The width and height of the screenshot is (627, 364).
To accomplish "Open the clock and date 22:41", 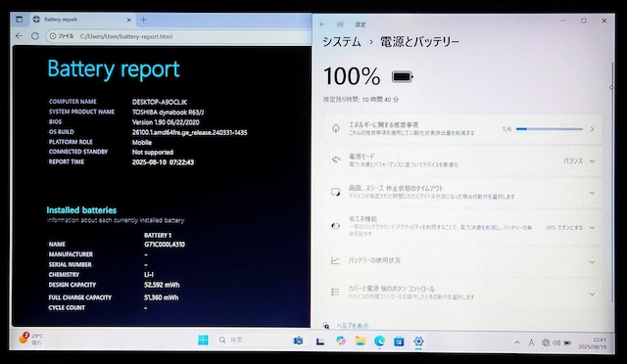I will coord(593,342).
